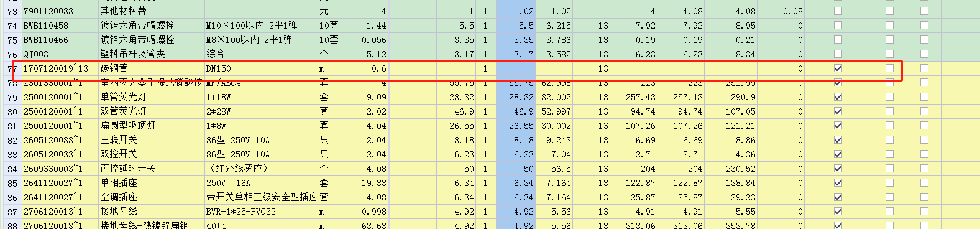Click quantity cell 19.38
This screenshot has height=229, width=980.
click(364, 183)
